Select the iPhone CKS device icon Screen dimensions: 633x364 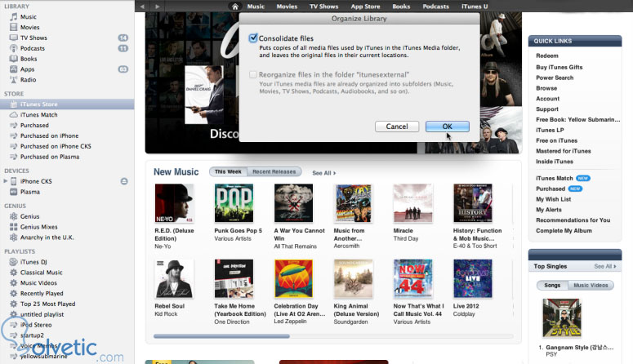point(14,181)
